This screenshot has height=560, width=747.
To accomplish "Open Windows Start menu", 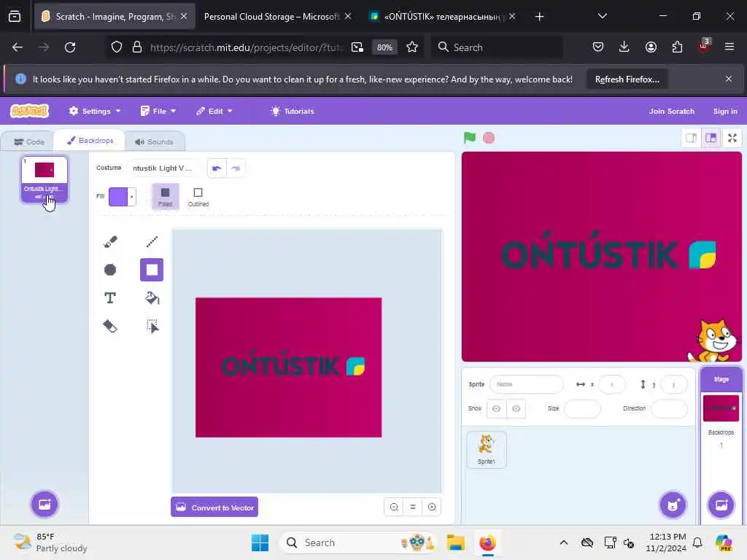I will pos(260,542).
